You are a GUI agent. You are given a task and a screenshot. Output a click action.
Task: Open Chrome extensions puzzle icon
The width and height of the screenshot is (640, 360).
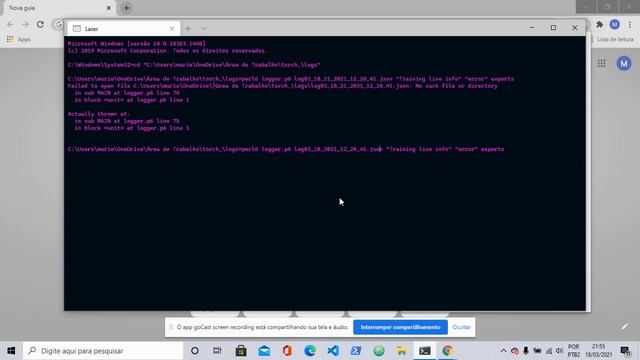pos(599,24)
